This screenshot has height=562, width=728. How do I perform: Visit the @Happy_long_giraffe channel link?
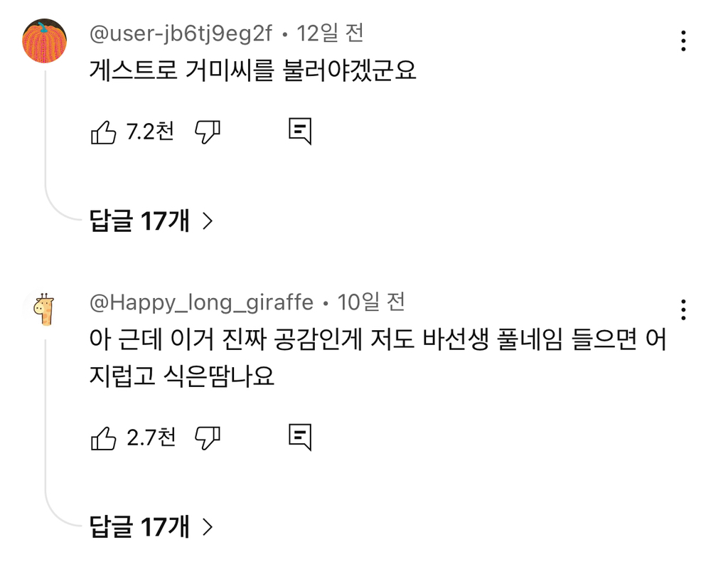click(201, 303)
